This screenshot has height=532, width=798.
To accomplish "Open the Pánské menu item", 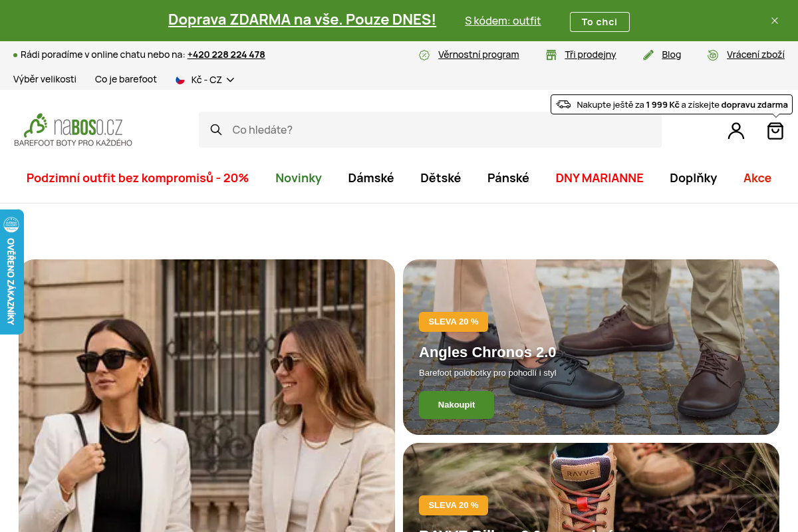I will click(508, 178).
